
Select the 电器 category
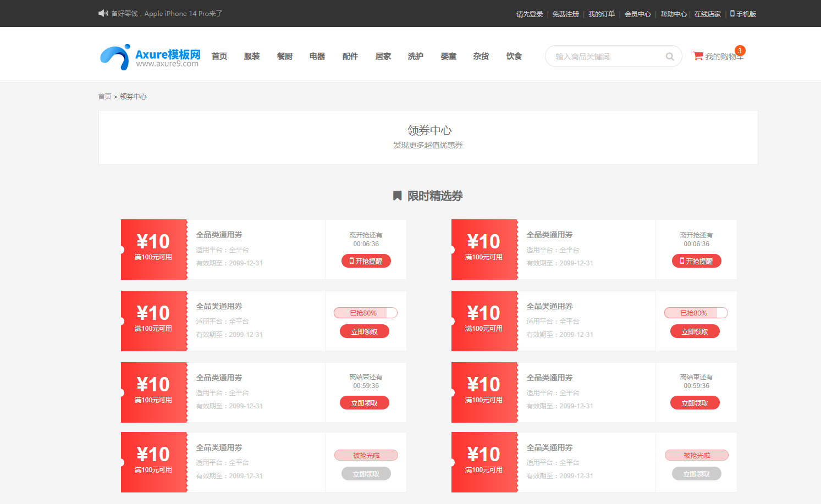317,56
